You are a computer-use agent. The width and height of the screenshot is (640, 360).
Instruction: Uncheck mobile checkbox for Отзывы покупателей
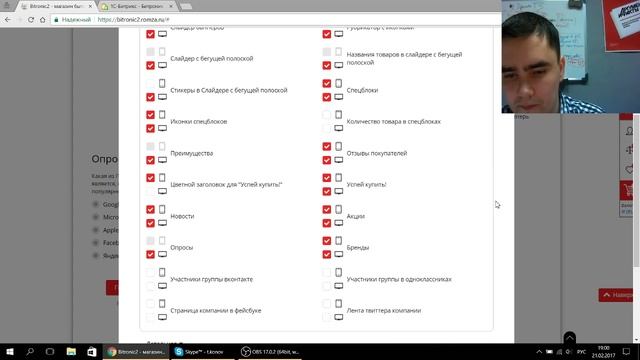point(327,146)
